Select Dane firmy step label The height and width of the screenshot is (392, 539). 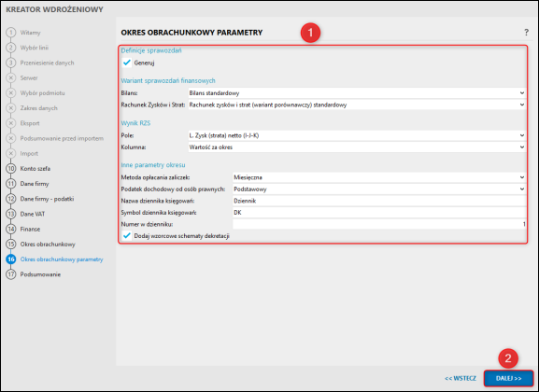point(35,184)
